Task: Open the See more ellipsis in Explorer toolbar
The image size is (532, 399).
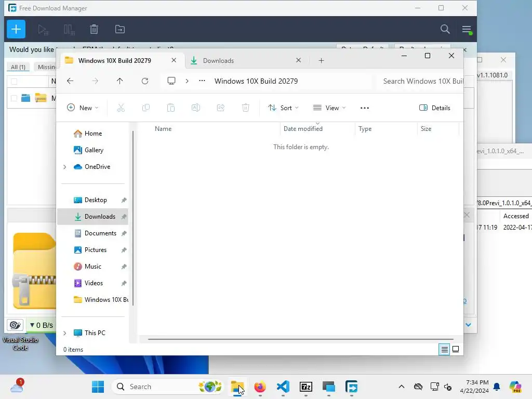Action: click(365, 108)
